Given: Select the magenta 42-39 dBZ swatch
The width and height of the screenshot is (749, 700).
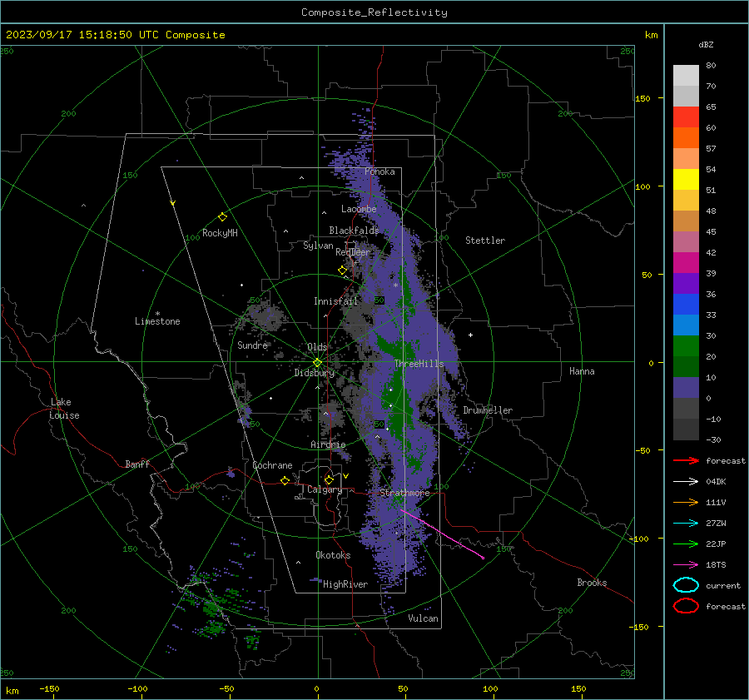Looking at the screenshot, I should click(686, 262).
